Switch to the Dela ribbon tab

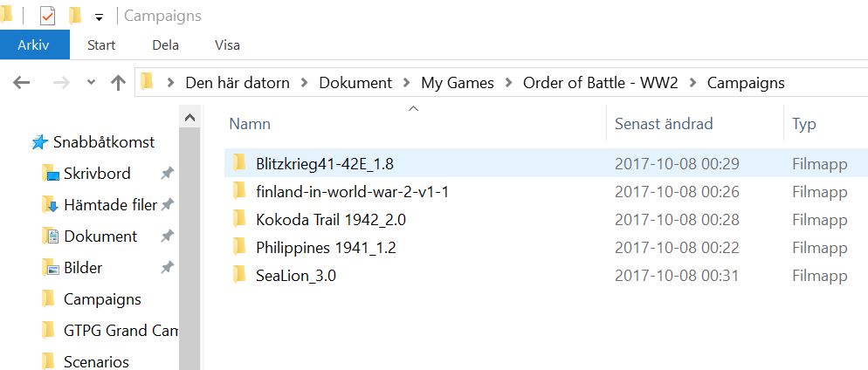pyautogui.click(x=166, y=45)
